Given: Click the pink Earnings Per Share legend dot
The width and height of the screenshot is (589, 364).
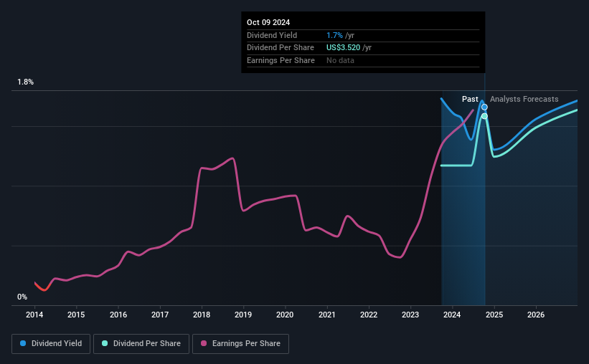Looking at the screenshot, I should (x=204, y=343).
